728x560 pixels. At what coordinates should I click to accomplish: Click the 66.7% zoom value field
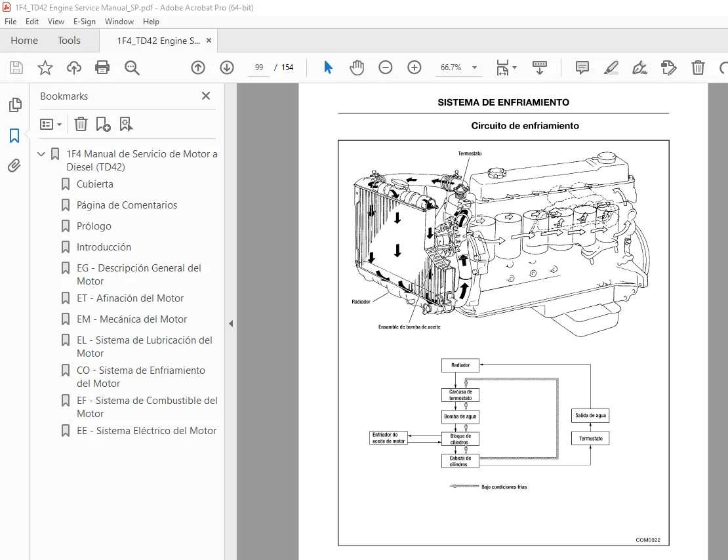(451, 68)
